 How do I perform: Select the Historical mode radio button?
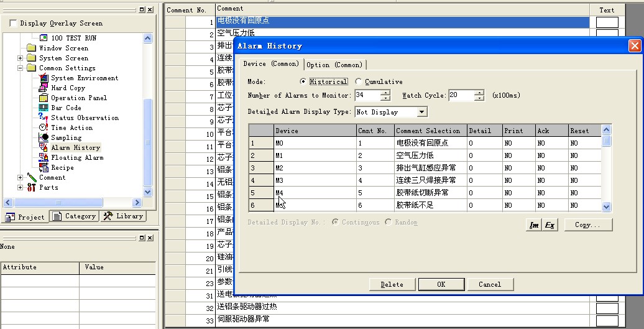303,81
